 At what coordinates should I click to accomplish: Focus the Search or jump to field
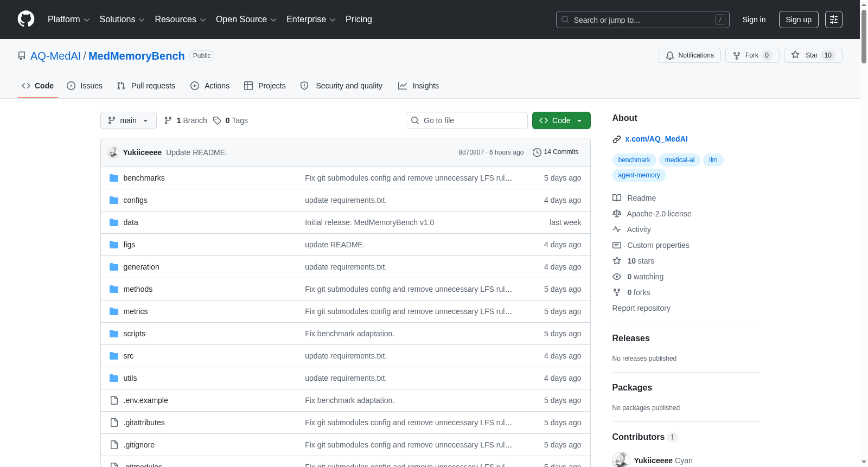pyautogui.click(x=643, y=20)
